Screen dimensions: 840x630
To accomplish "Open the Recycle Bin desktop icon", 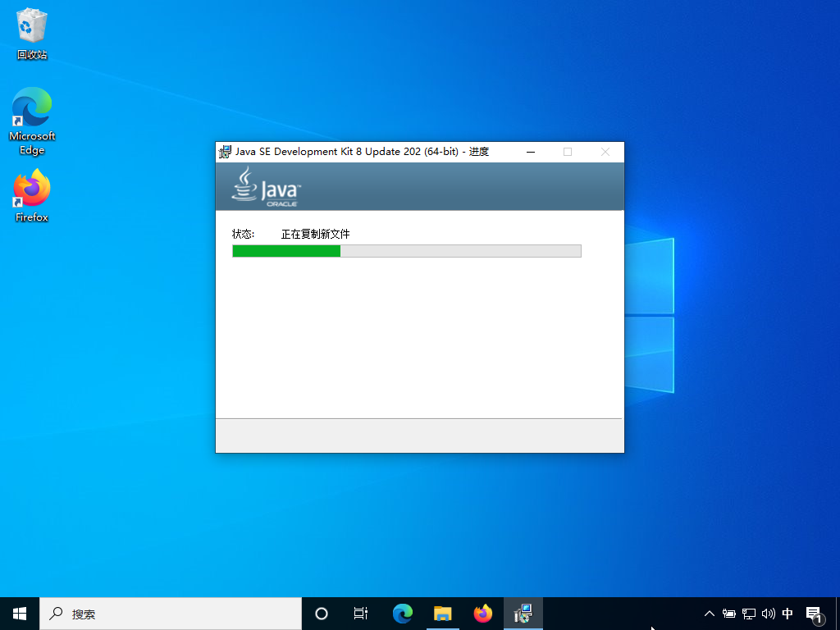I will (x=32, y=34).
